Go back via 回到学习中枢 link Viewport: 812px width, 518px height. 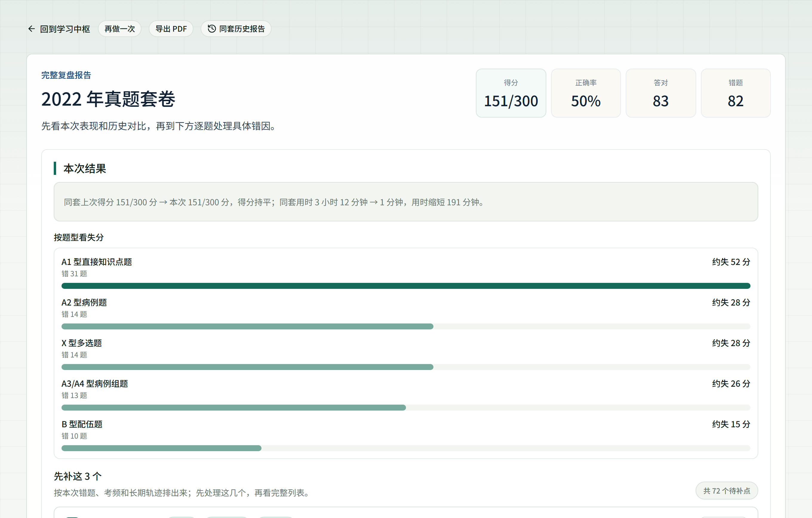click(x=59, y=29)
